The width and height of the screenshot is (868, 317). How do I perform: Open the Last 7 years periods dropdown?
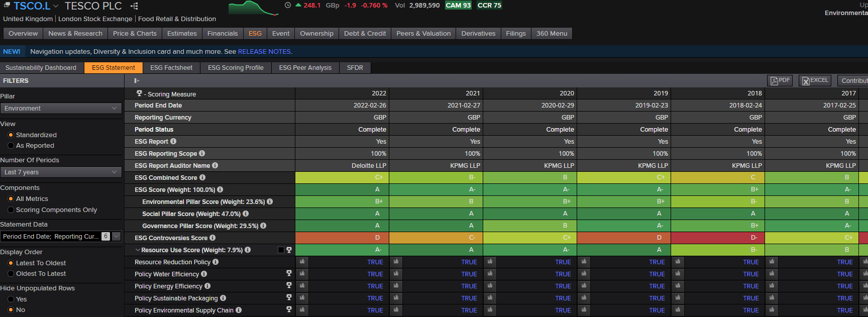click(61, 172)
